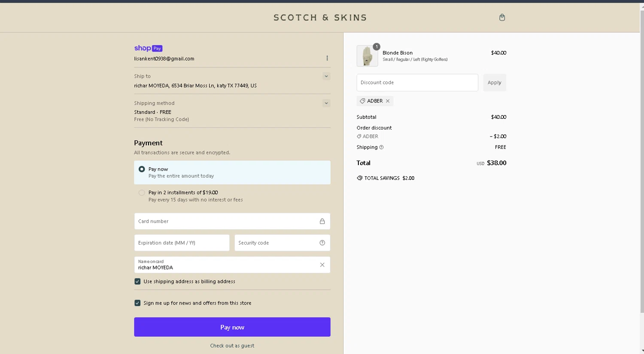
Task: Click the Standard · FREE shipping text
Action: (x=152, y=112)
